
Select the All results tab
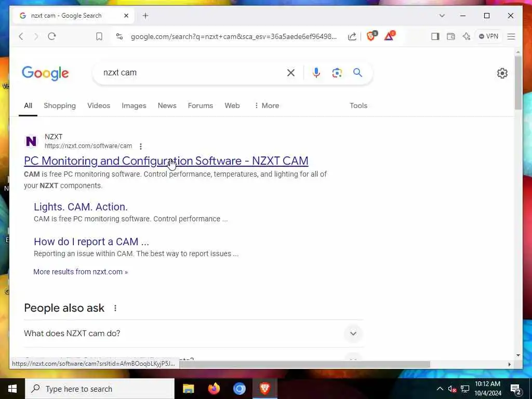click(28, 105)
